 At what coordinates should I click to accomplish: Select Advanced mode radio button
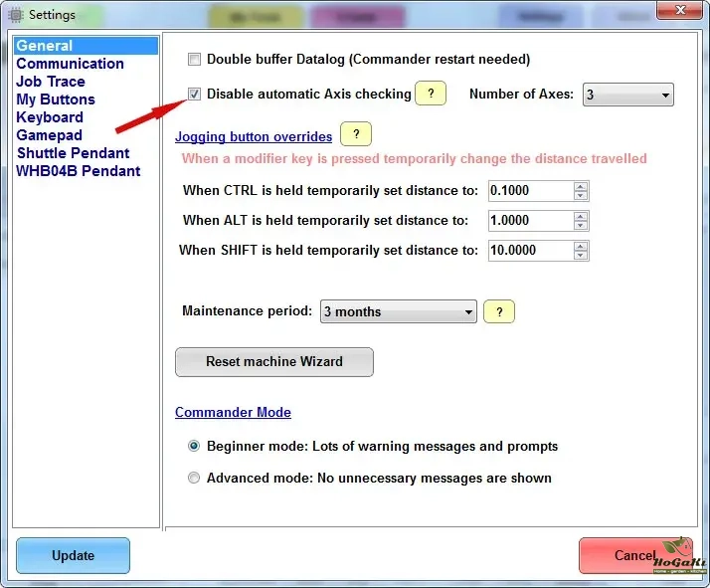click(194, 478)
